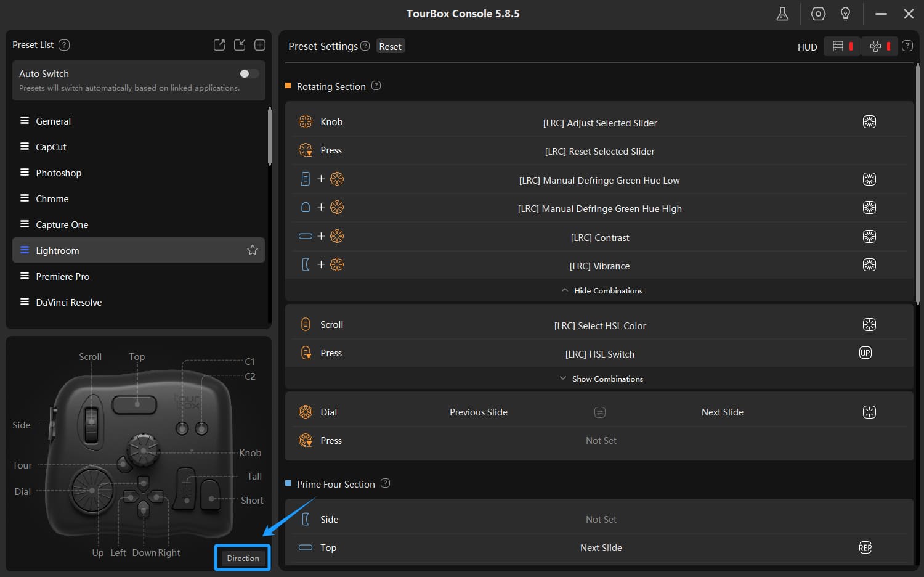The height and width of the screenshot is (577, 924).
Task: Click the Direction button
Action: [243, 558]
